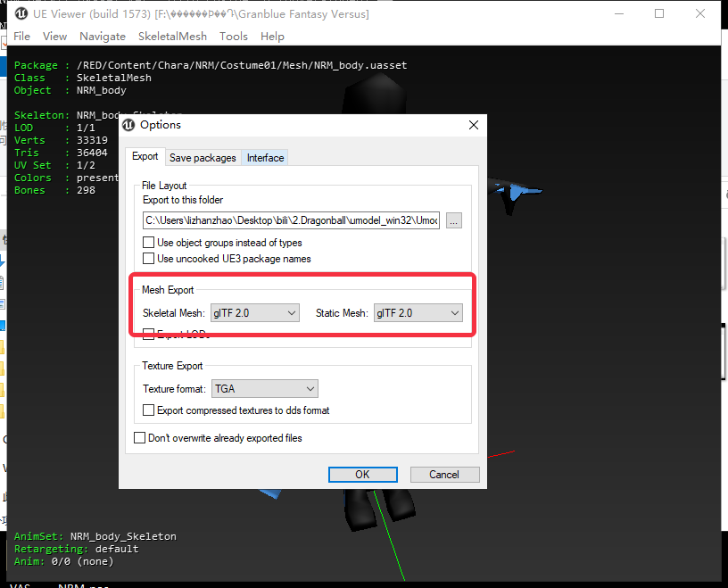Close the Options dialog with X
Image resolution: width=728 pixels, height=588 pixels.
click(x=474, y=125)
